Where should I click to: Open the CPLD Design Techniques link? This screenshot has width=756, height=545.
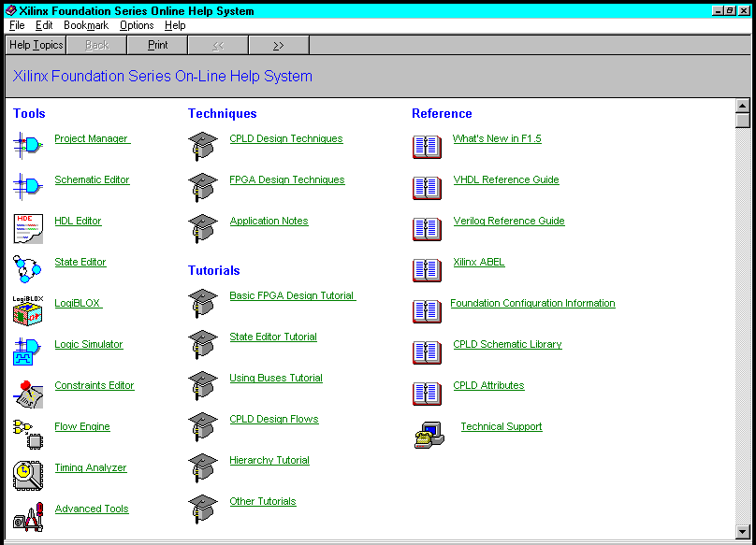pyautogui.click(x=286, y=138)
